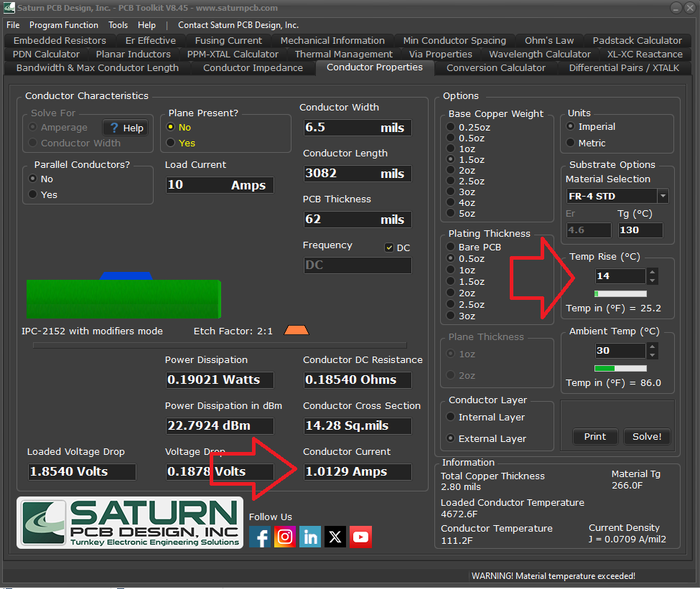Click the Temp Rise value field
700x589 pixels.
620,276
